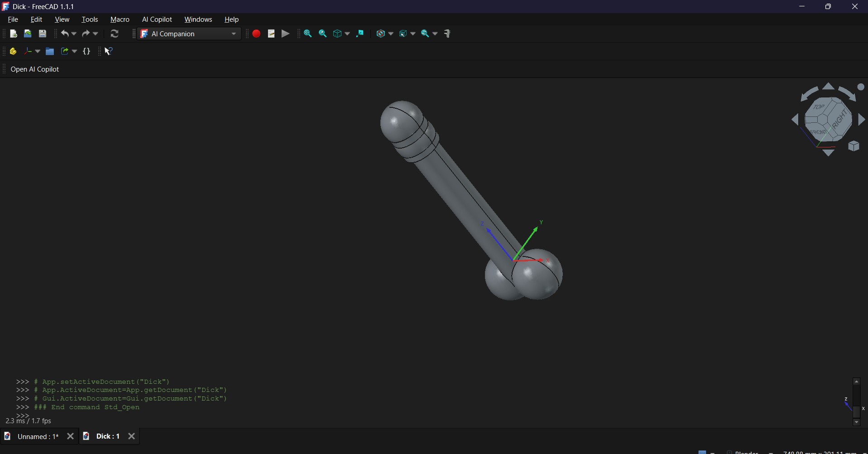
Task: Open a file using the Open icon
Action: click(28, 34)
